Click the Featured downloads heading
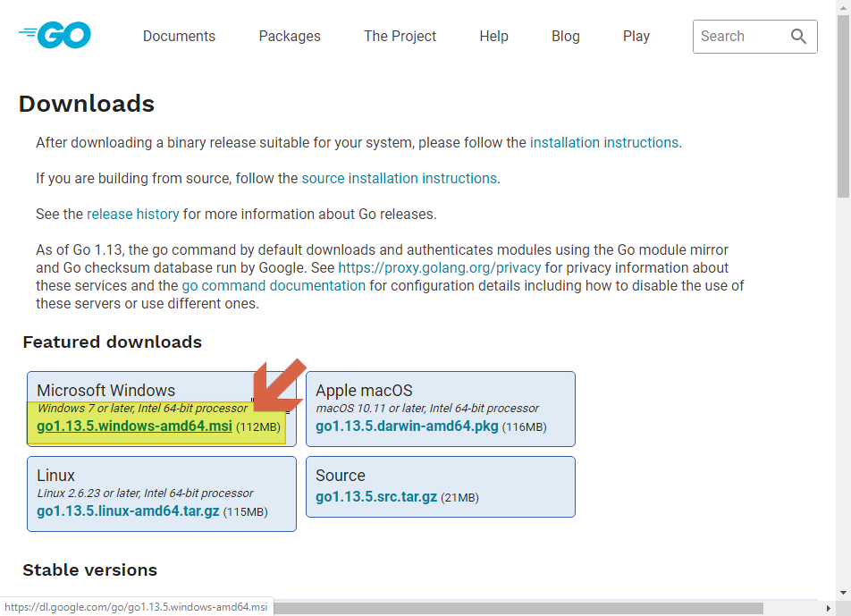This screenshot has height=616, width=851. (113, 342)
